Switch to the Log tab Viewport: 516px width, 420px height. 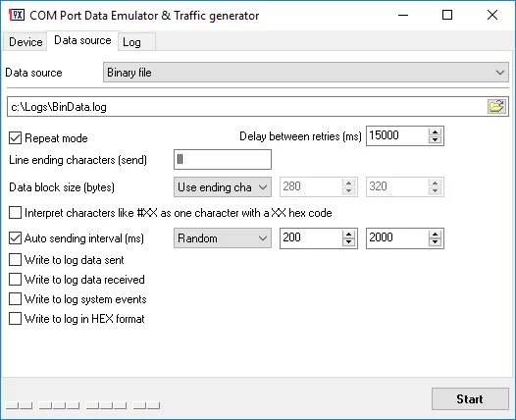coord(136,42)
